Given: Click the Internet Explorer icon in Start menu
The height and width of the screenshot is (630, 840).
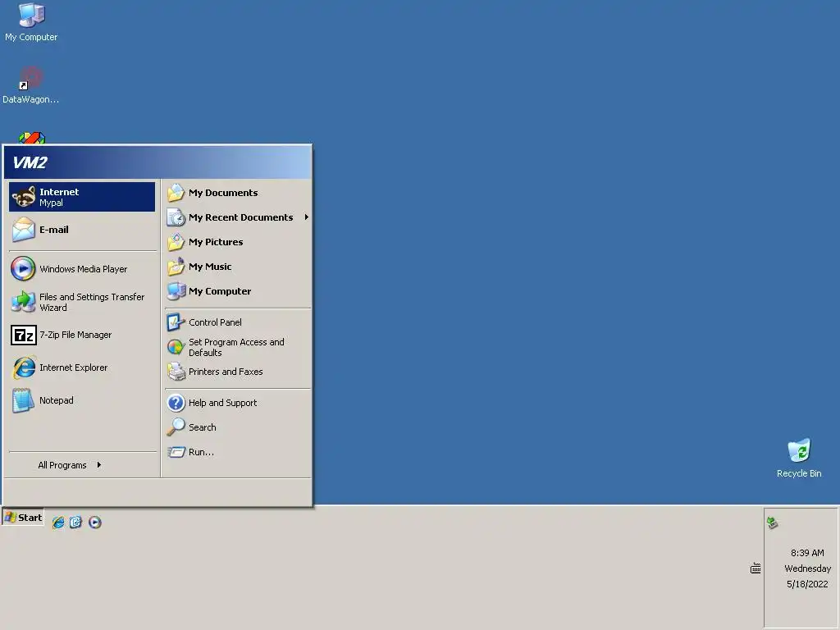Looking at the screenshot, I should 24,367.
